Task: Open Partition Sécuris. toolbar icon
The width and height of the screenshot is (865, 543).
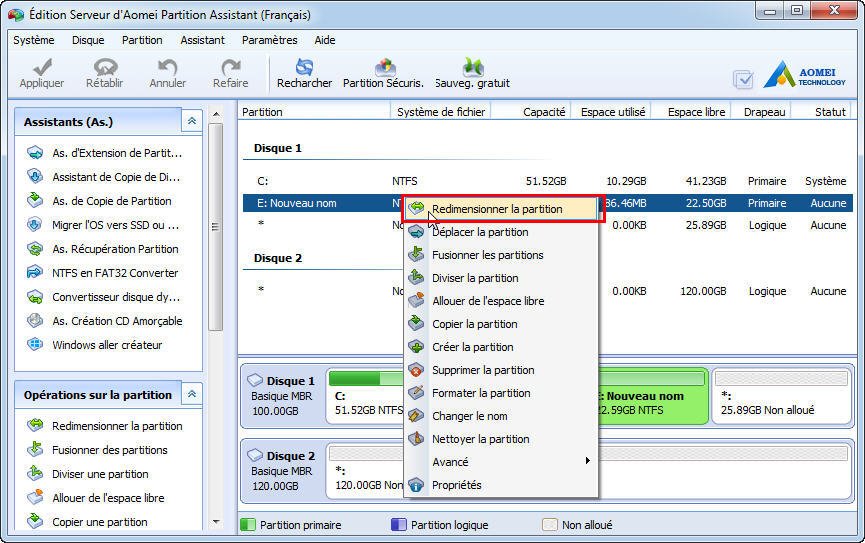Action: point(385,67)
